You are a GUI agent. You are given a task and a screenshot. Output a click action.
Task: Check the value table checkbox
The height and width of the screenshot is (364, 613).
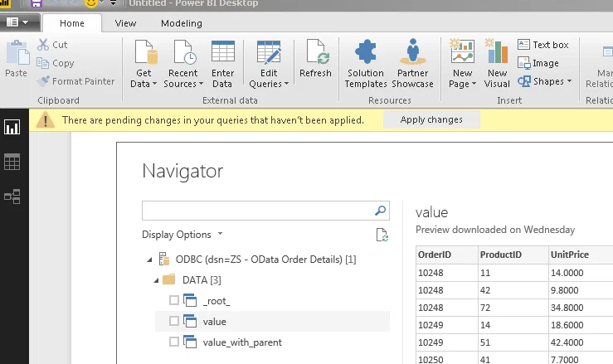(174, 321)
